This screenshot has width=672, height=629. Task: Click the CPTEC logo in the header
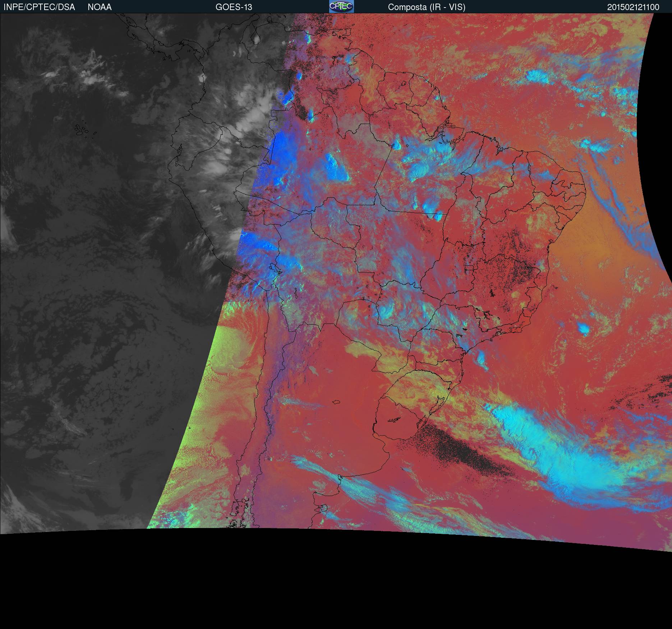(x=341, y=6)
